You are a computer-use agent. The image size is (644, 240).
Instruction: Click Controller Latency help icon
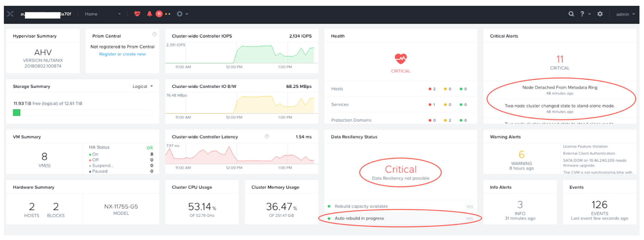coord(267,136)
